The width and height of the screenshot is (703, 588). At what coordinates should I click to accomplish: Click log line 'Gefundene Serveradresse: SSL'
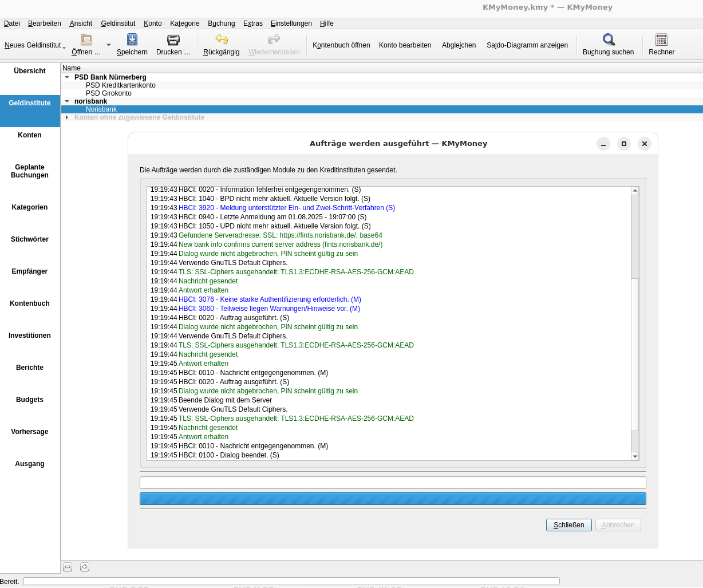pos(281,235)
